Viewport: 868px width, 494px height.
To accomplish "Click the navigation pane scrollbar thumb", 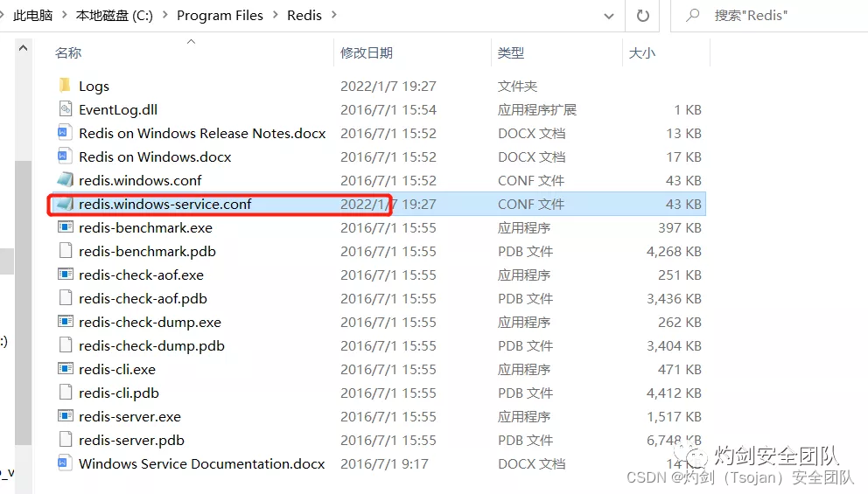I will (24, 303).
